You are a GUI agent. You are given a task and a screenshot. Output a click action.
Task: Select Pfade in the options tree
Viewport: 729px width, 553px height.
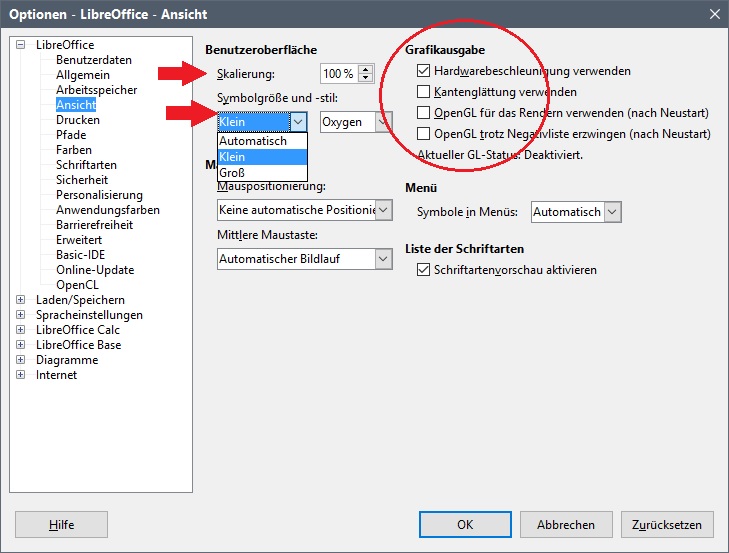click(71, 135)
